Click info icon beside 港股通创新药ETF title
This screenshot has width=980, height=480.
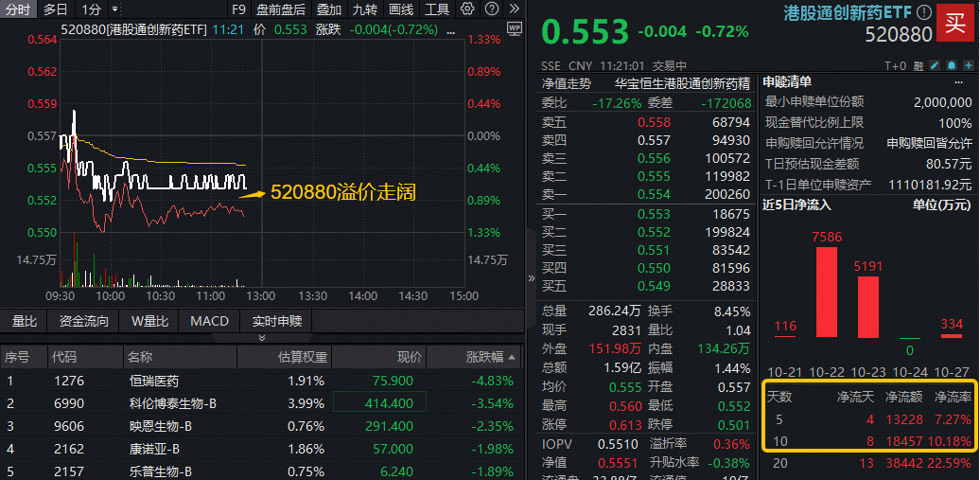click(x=924, y=11)
